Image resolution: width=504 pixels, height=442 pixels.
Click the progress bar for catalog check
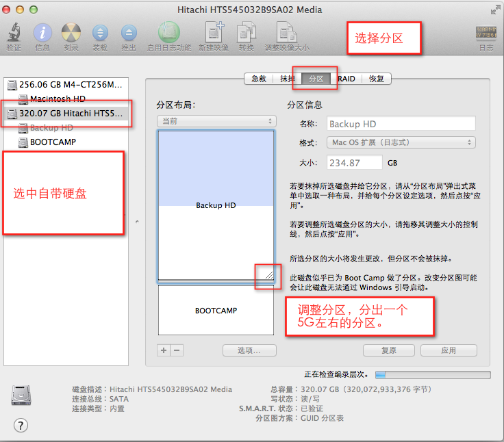433,374
